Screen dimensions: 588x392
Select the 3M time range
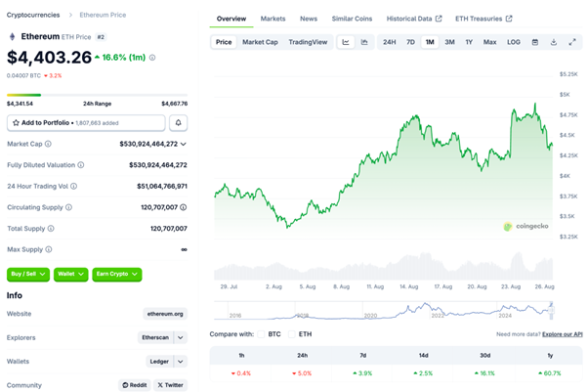449,42
